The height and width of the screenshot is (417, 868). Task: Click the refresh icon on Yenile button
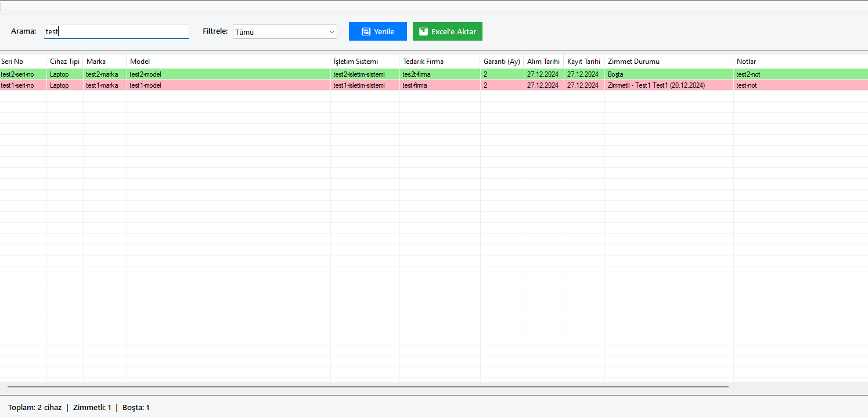click(366, 32)
